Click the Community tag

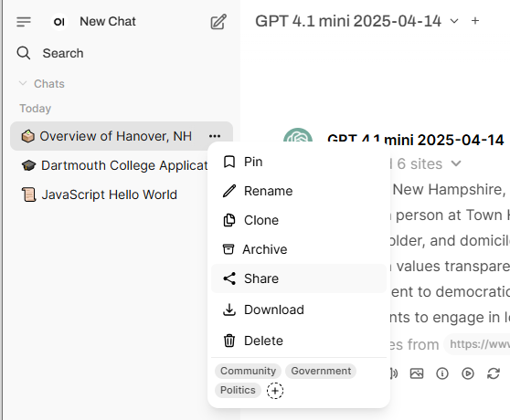(x=248, y=371)
